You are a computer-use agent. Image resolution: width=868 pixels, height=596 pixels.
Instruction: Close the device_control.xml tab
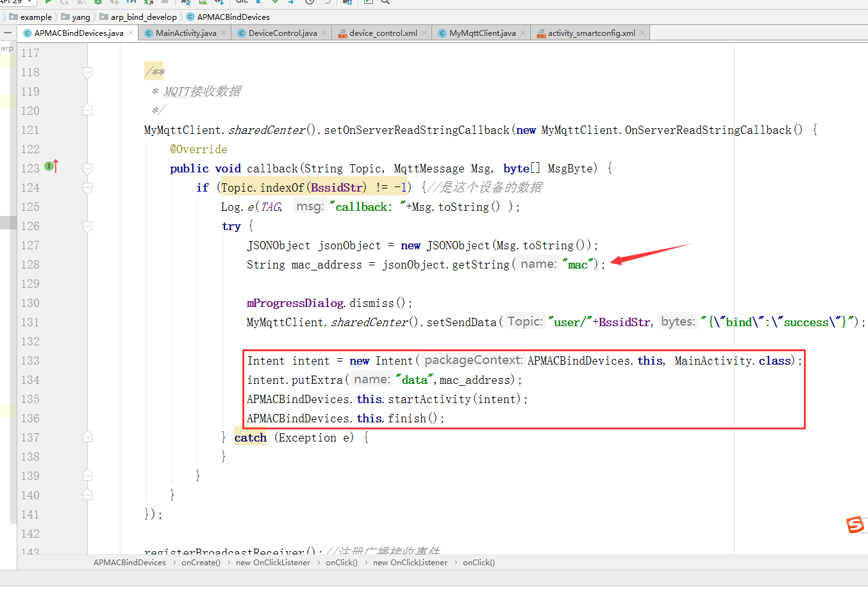click(424, 33)
